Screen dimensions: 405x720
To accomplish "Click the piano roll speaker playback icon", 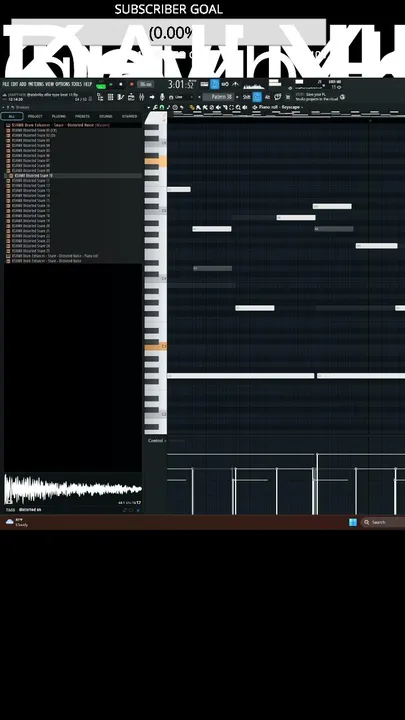I will tap(244, 107).
